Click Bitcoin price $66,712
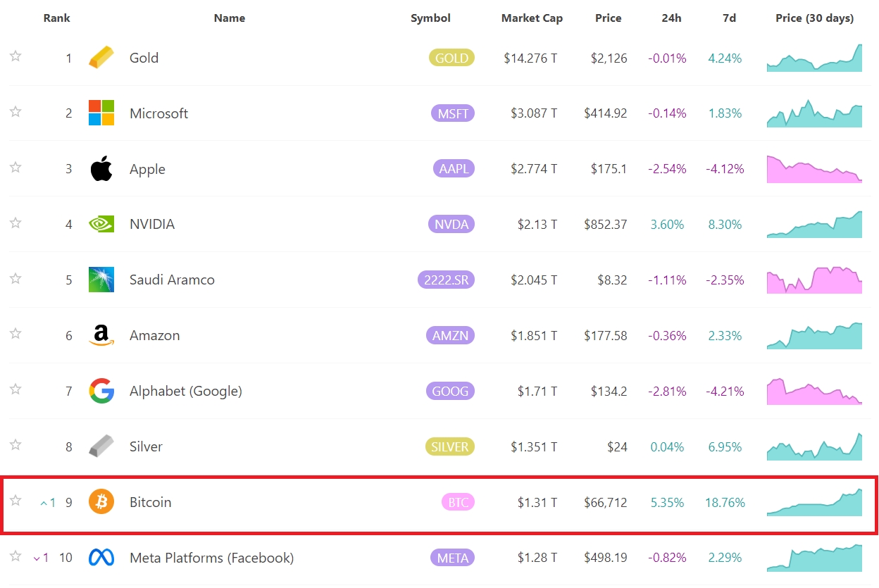This screenshot has width=879, height=588. pyautogui.click(x=606, y=502)
